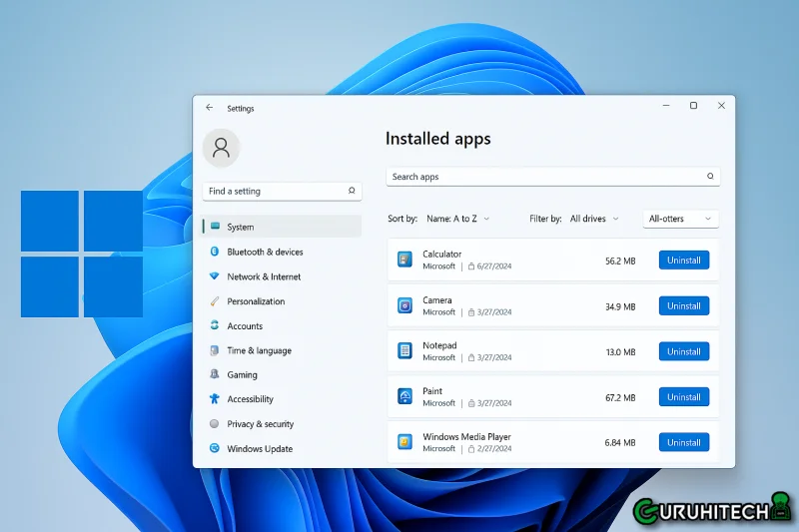Navigate to Privacy & security
This screenshot has width=799, height=532.
[x=260, y=424]
